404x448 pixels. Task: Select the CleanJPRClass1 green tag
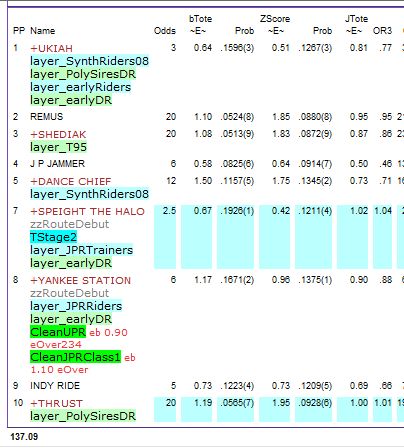click(x=75, y=357)
